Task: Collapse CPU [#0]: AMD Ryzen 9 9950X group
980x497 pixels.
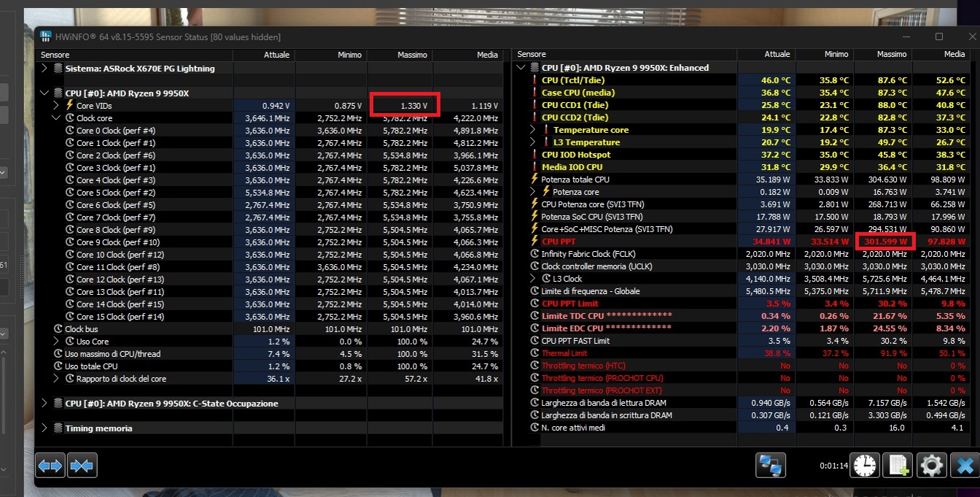Action: pos(44,93)
